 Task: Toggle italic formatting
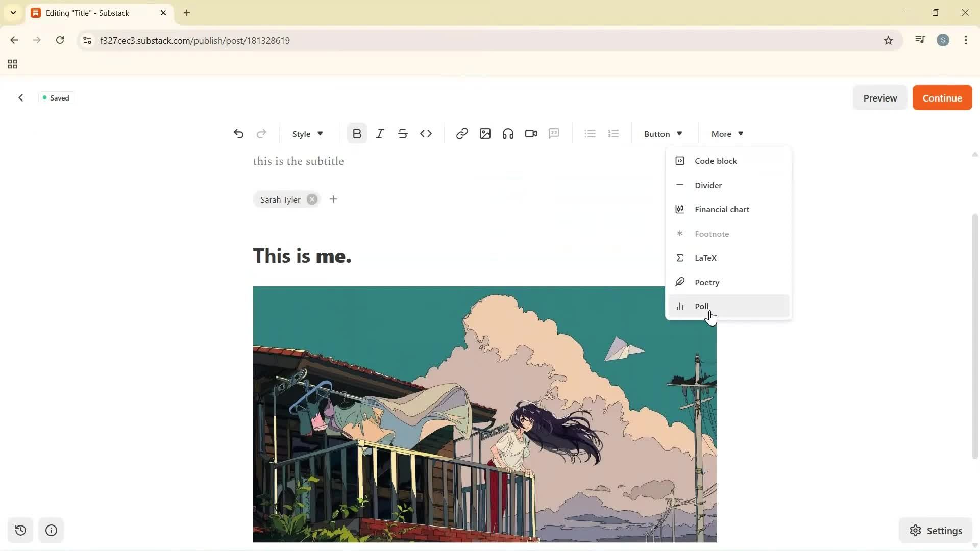pyautogui.click(x=380, y=133)
